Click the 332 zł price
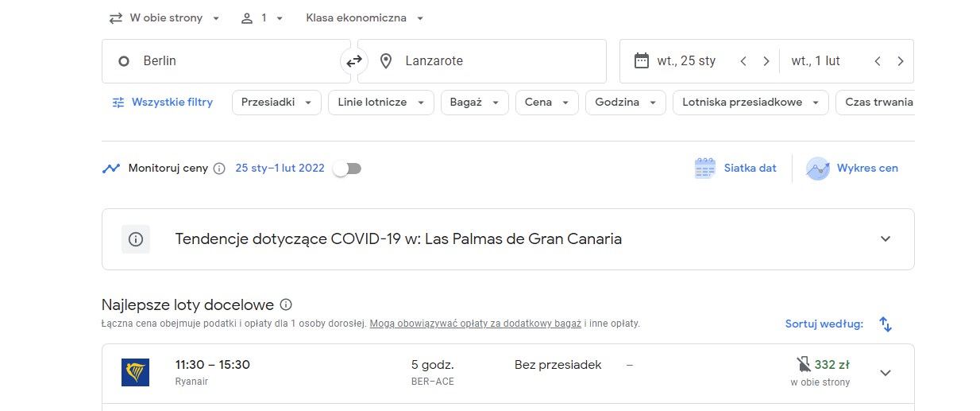The height and width of the screenshot is (411, 980). [x=832, y=365]
